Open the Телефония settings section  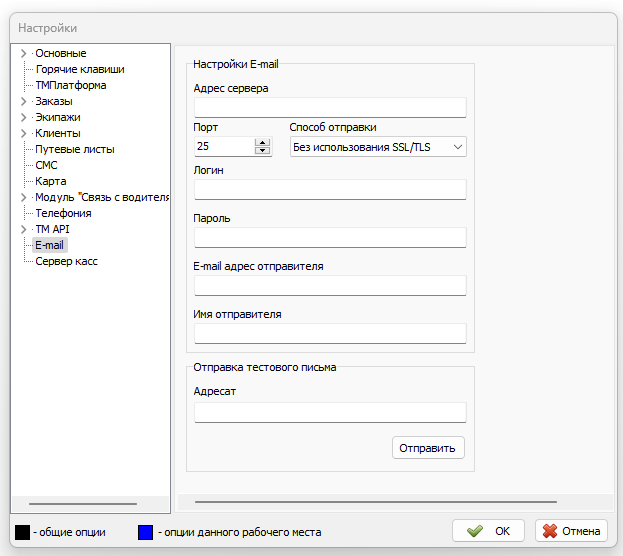pyautogui.click(x=63, y=213)
